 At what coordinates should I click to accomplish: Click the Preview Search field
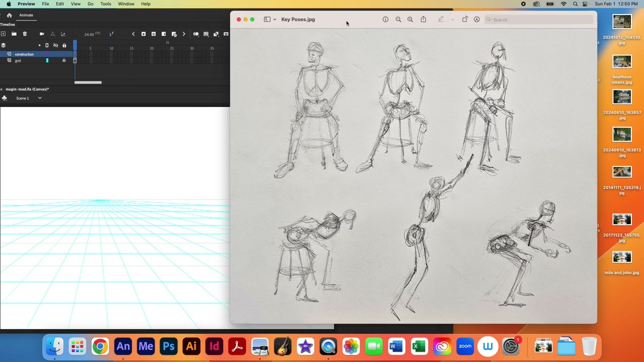point(539,20)
